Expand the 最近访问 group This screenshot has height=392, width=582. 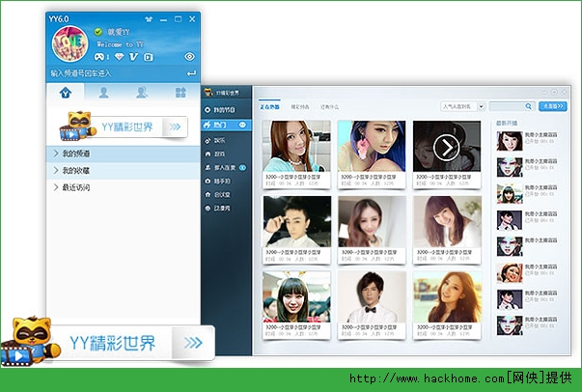(x=123, y=187)
